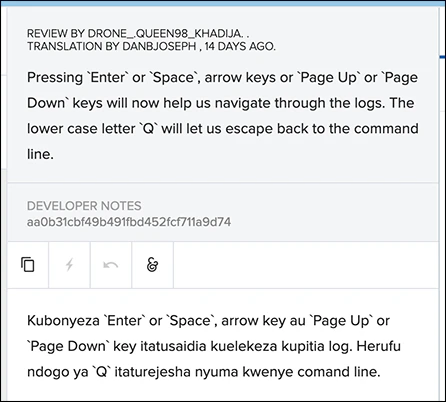The height and width of the screenshot is (402, 446).
Task: Click translator name DANBJOSEPH
Action: coord(159,46)
